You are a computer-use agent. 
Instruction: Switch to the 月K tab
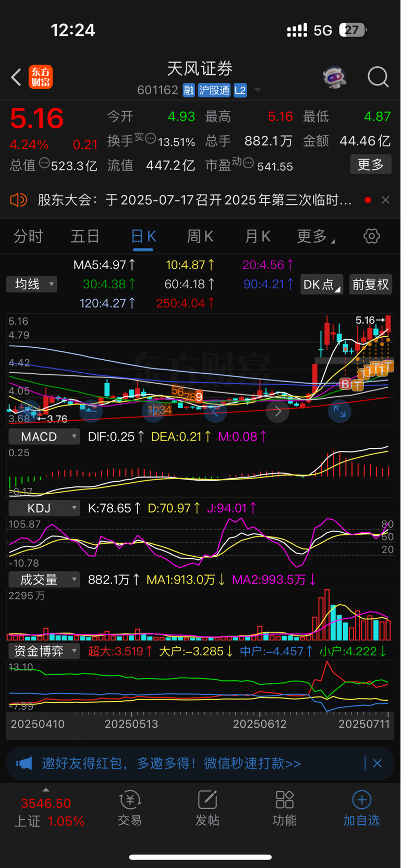pos(258,237)
